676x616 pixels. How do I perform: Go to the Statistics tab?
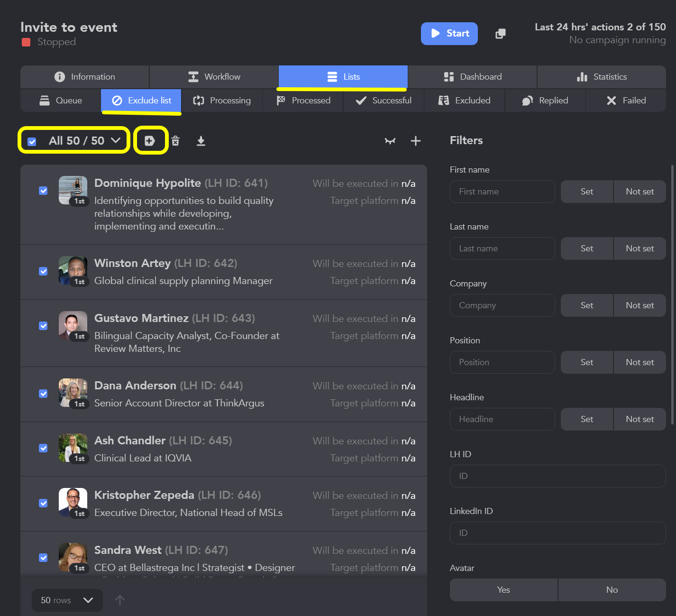point(602,77)
